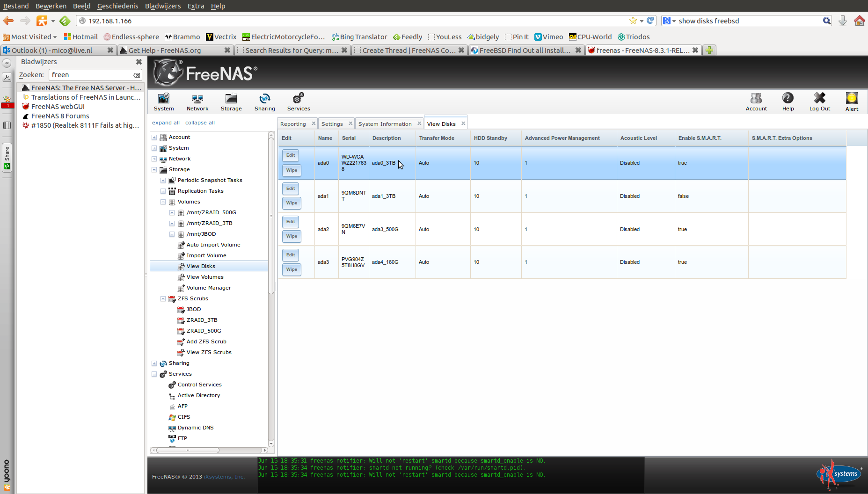Close the View Disks tab

point(463,123)
